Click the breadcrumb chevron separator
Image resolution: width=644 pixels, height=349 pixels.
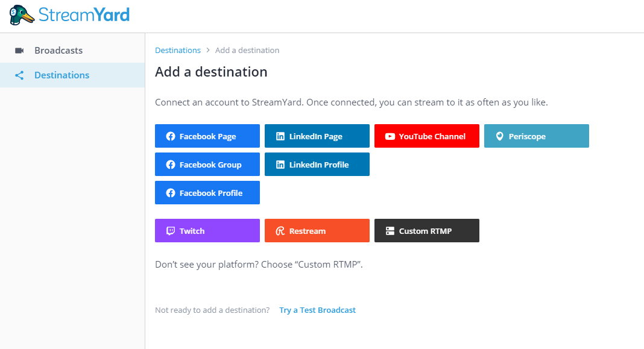(x=208, y=50)
